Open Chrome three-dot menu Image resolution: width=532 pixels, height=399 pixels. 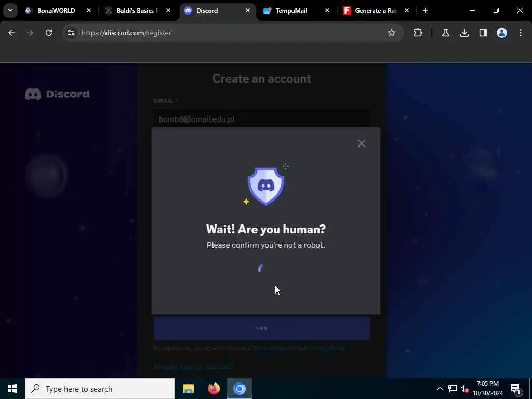tap(521, 33)
